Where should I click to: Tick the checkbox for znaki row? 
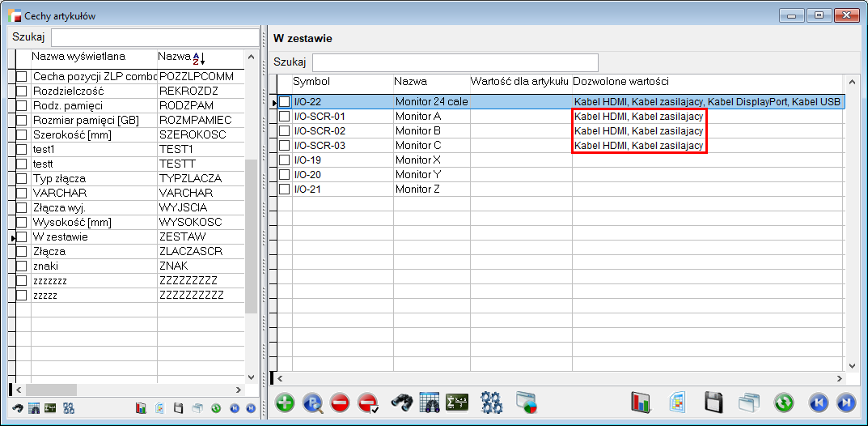22,266
